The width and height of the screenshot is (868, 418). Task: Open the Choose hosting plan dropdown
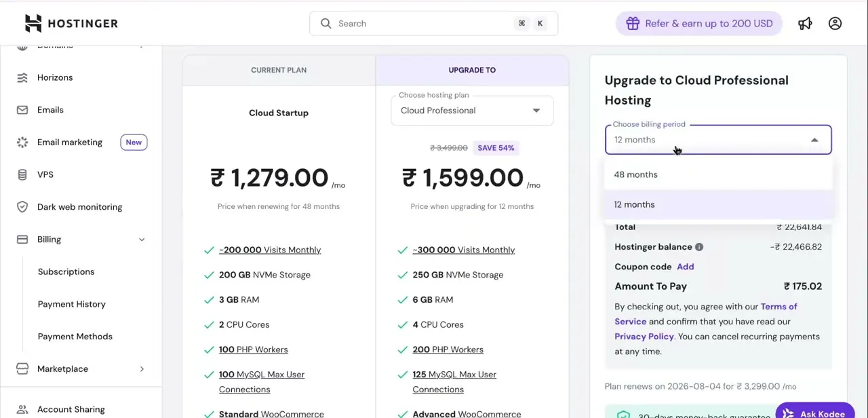[x=472, y=111]
